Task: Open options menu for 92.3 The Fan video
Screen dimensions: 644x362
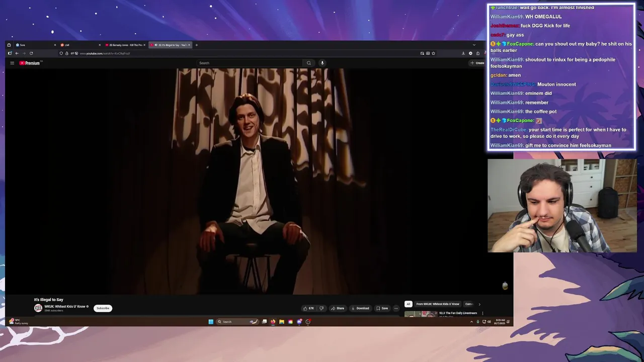Action: pyautogui.click(x=482, y=313)
